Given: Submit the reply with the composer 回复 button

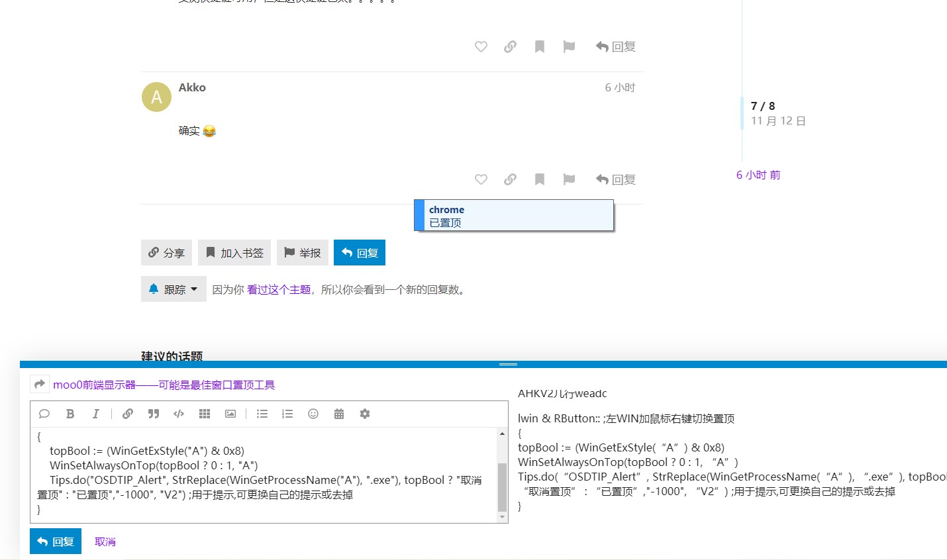Looking at the screenshot, I should click(x=56, y=541).
